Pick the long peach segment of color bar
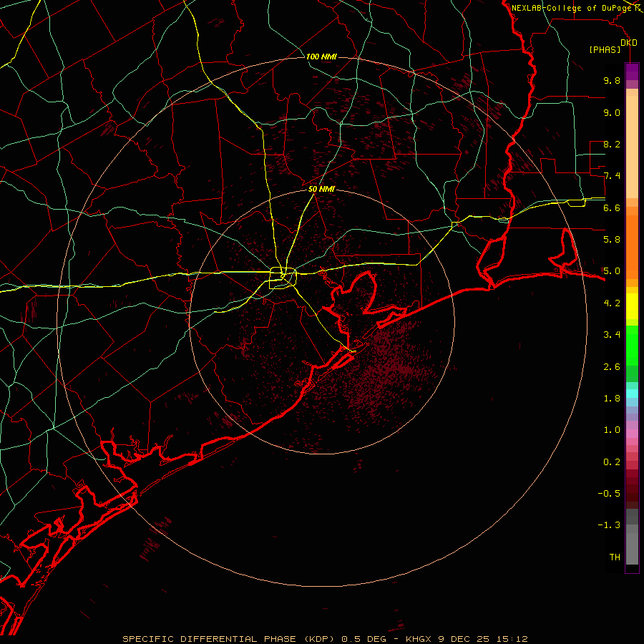The image size is (644, 644). pos(632,147)
